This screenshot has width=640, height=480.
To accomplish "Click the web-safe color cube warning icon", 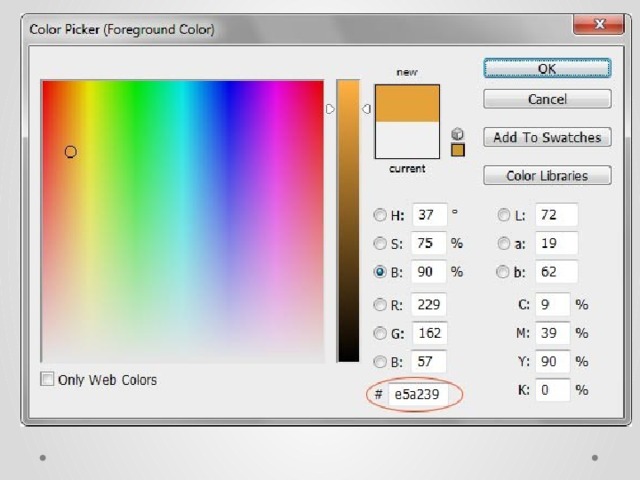I will pyautogui.click(x=458, y=133).
